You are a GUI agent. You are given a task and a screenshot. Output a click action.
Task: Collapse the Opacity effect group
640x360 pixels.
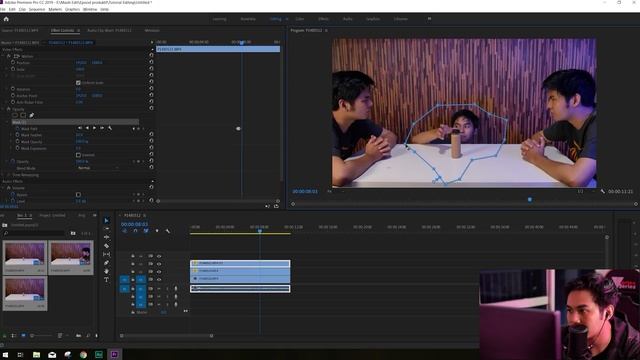[3, 109]
